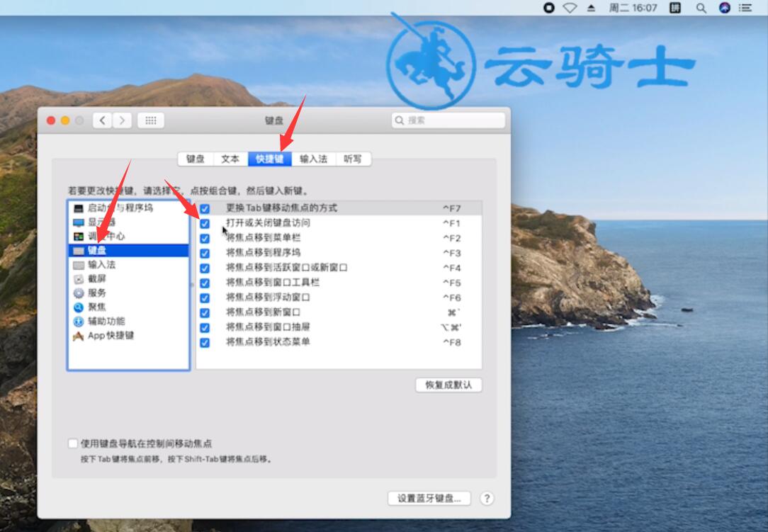Go back with the left chevron button

102,120
